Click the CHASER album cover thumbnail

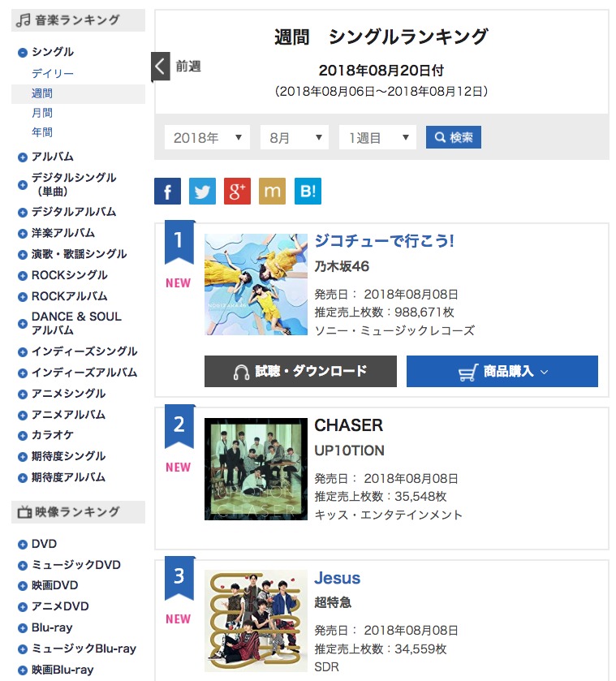[x=256, y=469]
